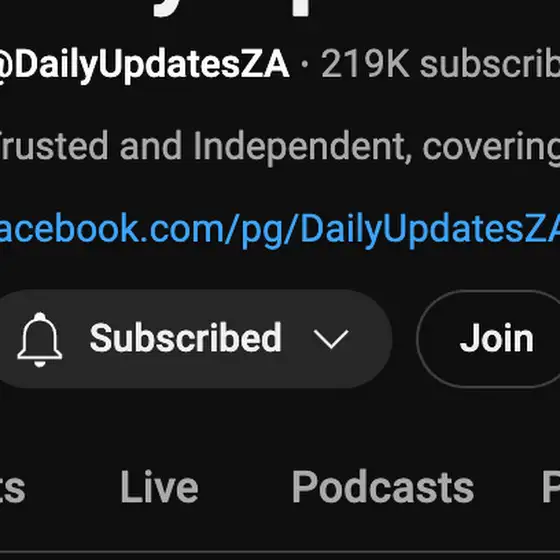Image resolution: width=560 pixels, height=560 pixels.
Task: Click the 219K subscribers count
Action: [440, 64]
